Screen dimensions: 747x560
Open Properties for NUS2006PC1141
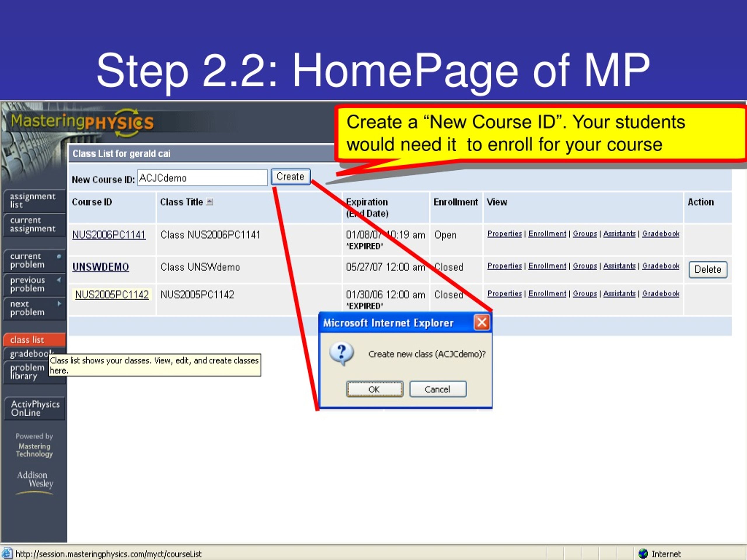tap(505, 234)
